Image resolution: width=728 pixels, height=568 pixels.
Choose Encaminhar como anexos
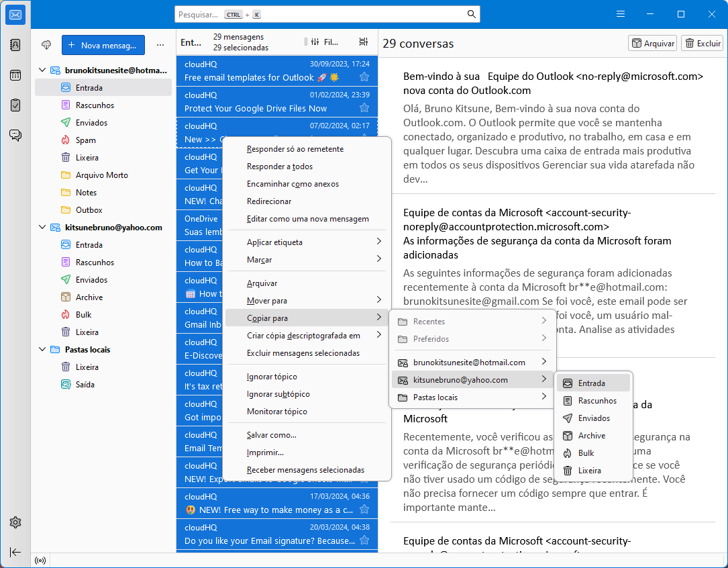pyautogui.click(x=307, y=184)
